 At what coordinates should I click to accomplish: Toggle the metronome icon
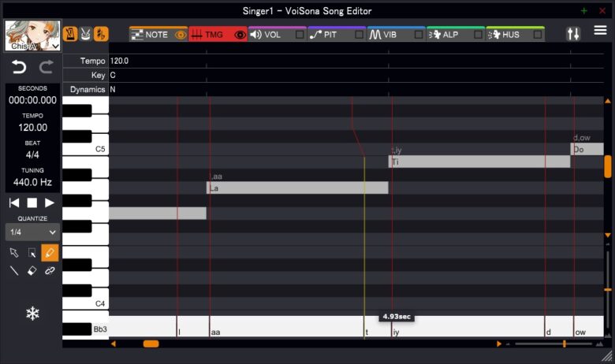70,34
